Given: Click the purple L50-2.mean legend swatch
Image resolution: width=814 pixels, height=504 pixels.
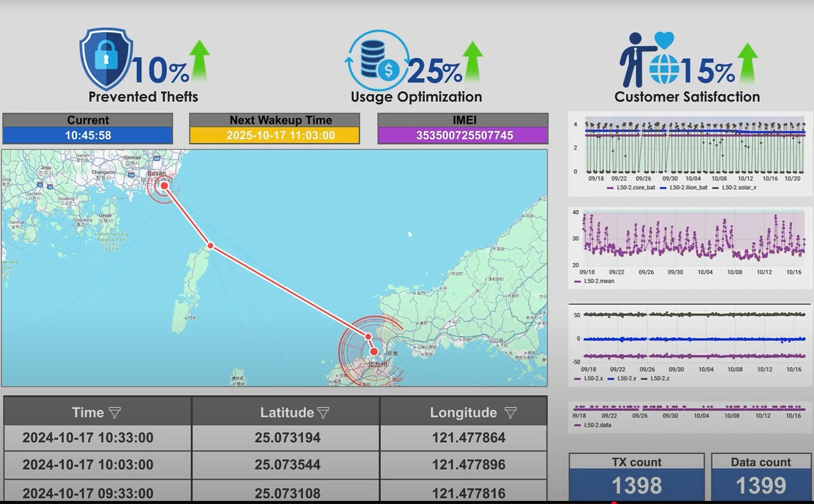Looking at the screenshot, I should point(578,282).
